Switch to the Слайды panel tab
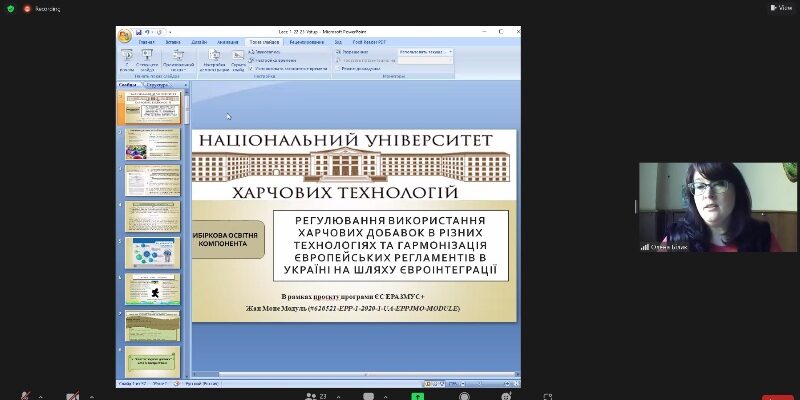 tap(128, 85)
